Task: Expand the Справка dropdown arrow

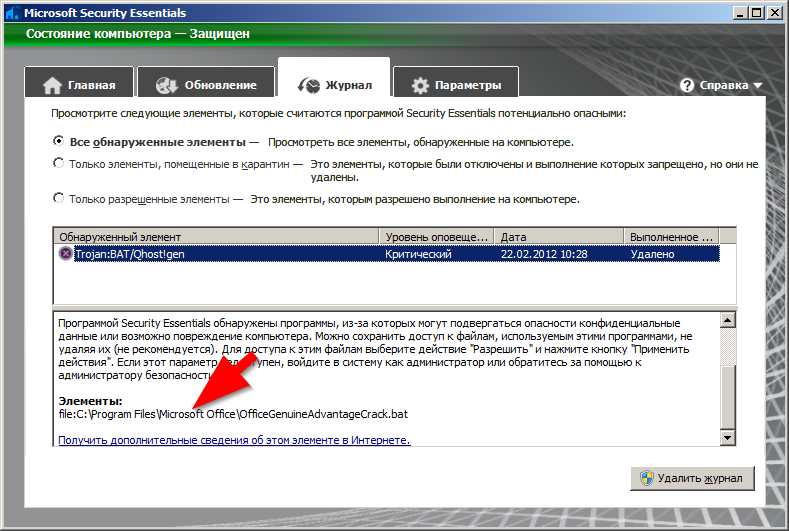Action: (x=758, y=86)
